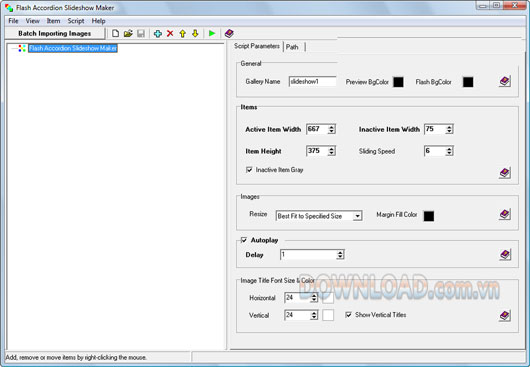Viewport: 530px width, 367px height.
Task: Pick the Vertical title color swatch
Action: (x=328, y=315)
